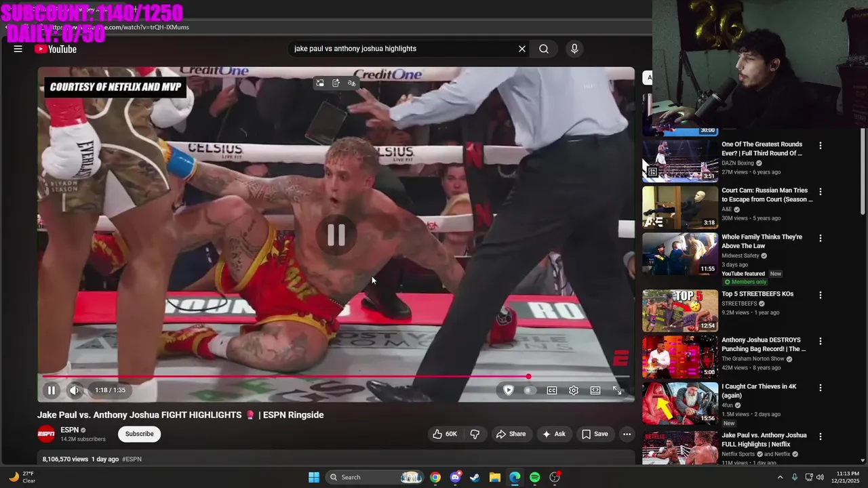
Task: Open options for I Caught Car Thieves video
Action: [821, 388]
